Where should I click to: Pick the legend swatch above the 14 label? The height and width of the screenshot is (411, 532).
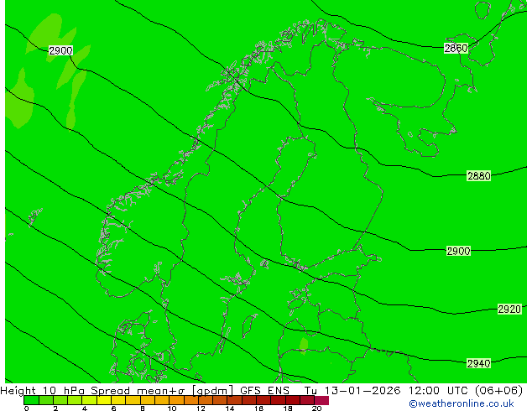tap(235, 400)
